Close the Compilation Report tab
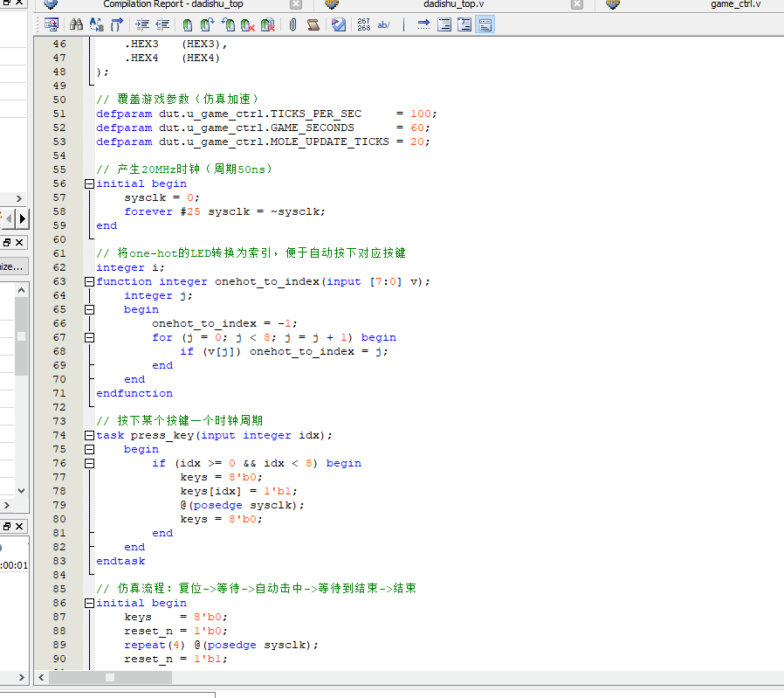This screenshot has width=784, height=698. pos(296,4)
